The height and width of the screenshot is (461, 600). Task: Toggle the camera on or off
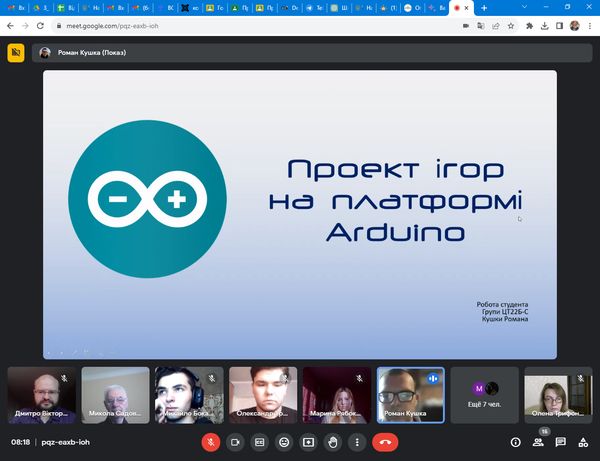pos(236,441)
